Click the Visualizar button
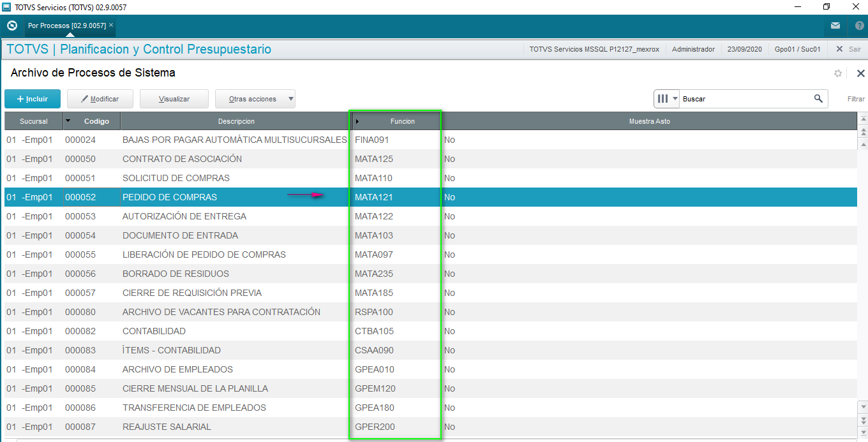 [x=174, y=99]
